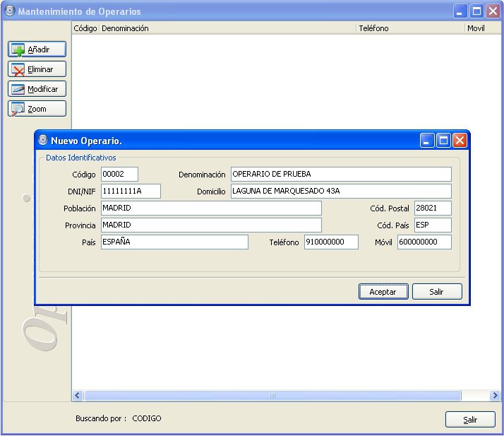Viewport: 504px width, 436px height.
Task: Sort by the Código column header
Action: (x=85, y=28)
